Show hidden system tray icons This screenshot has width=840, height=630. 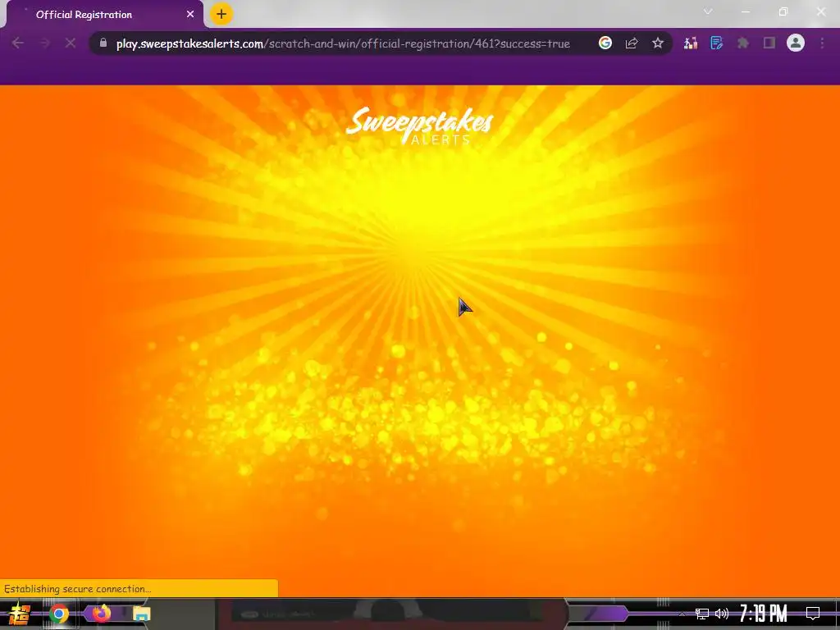[682, 614]
